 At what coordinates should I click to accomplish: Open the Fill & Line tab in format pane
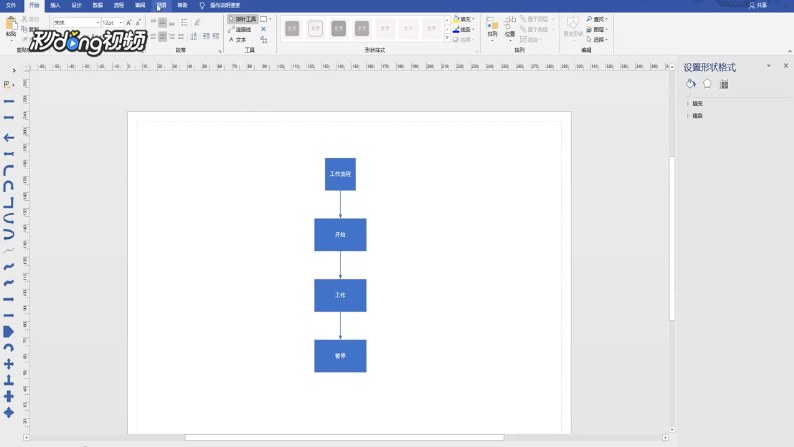click(691, 84)
